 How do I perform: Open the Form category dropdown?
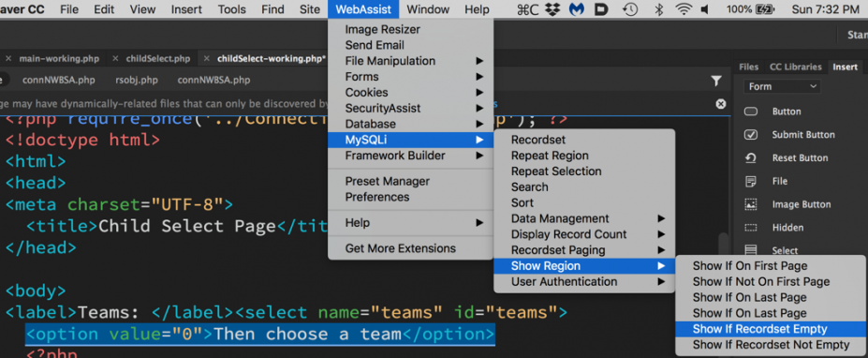782,86
